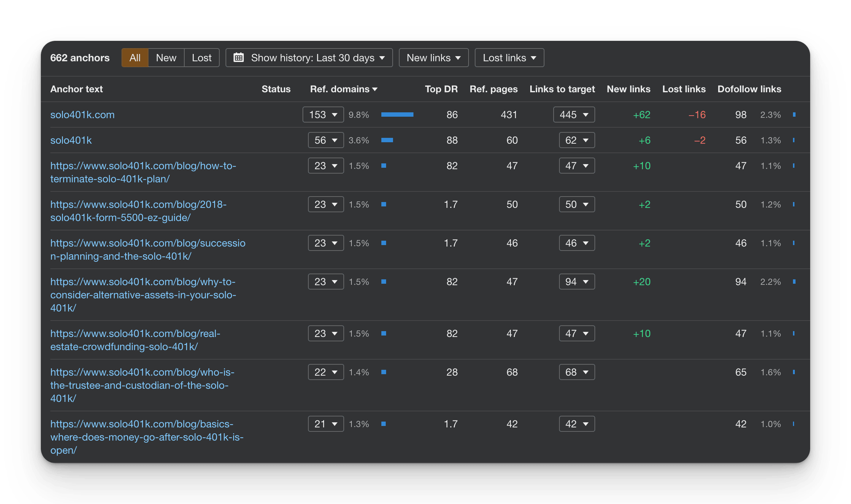Viewport: 851px width, 504px height.
Task: Open the succession-planning-and-the-solo-401k anchor link
Action: (x=148, y=249)
